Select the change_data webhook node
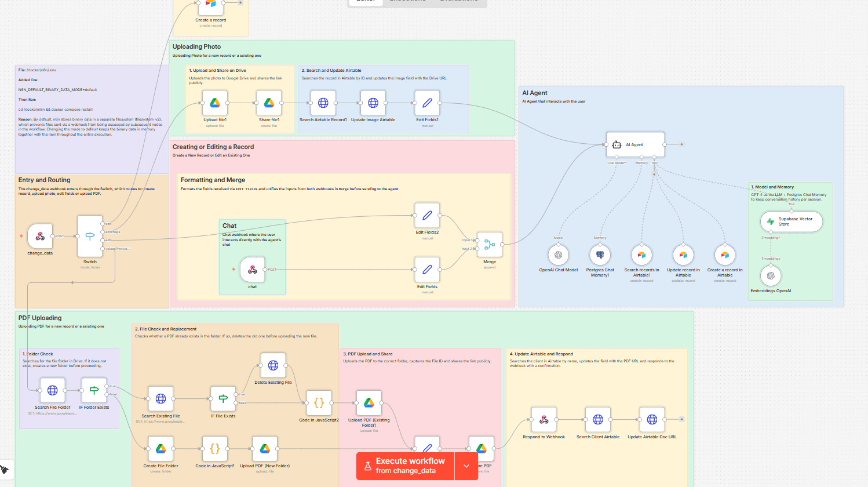Image resolution: width=868 pixels, height=487 pixels. point(40,237)
